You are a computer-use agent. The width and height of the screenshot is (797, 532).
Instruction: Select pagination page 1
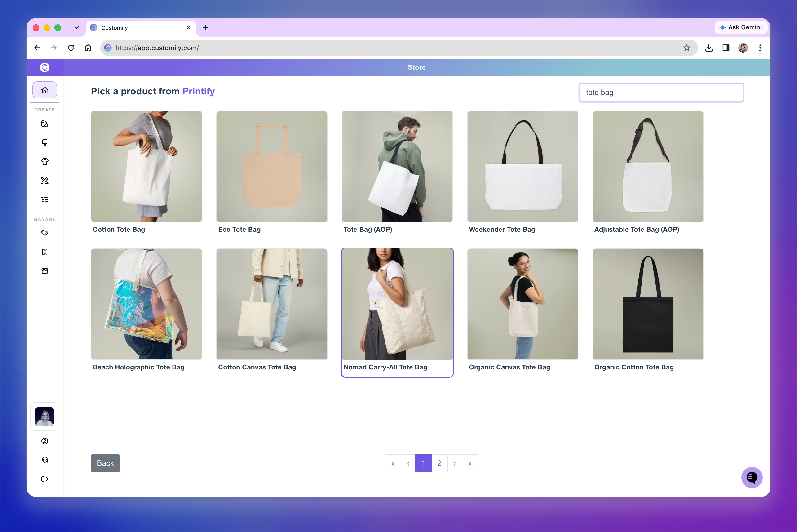click(423, 463)
